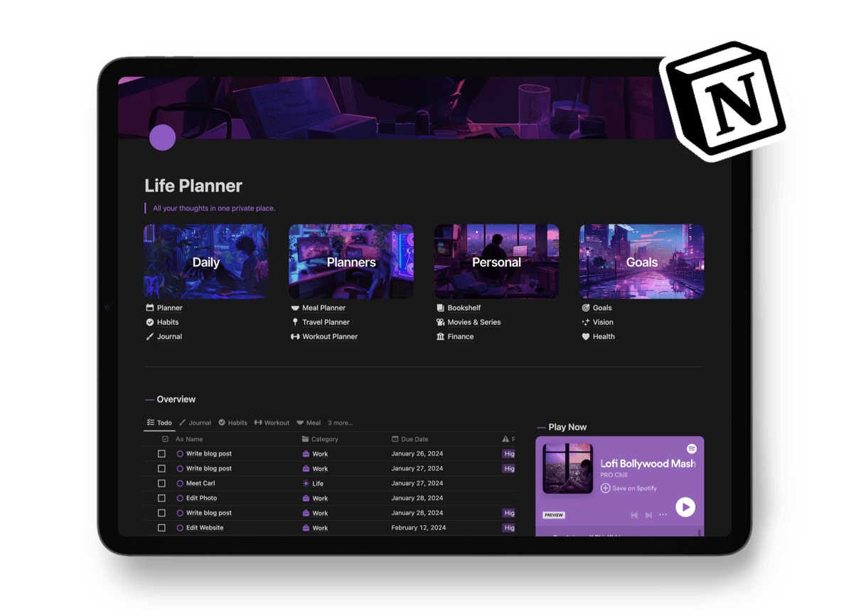Click the briefcase icon in Edit Website row
Image resolution: width=846 pixels, height=616 pixels.
[306, 527]
